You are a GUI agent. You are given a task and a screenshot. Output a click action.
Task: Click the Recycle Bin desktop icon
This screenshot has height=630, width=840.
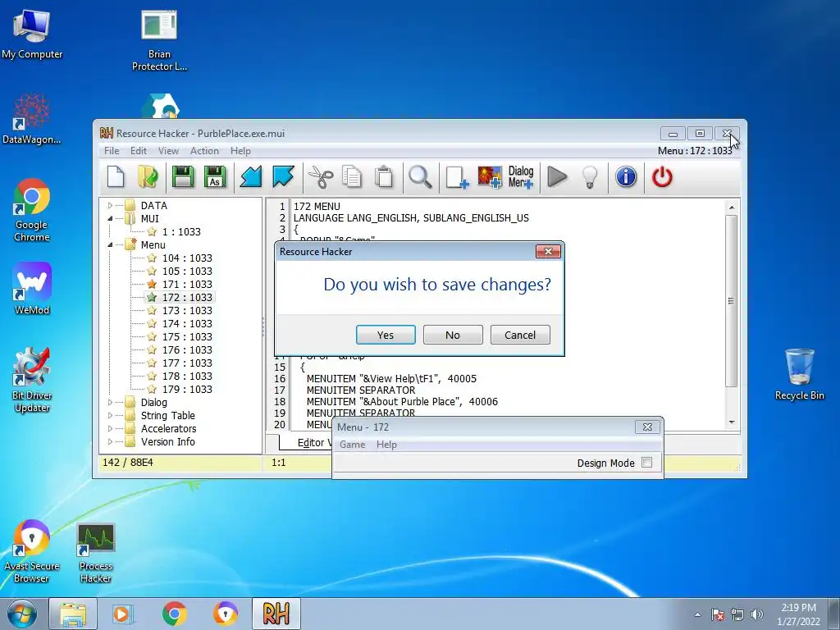(x=799, y=373)
